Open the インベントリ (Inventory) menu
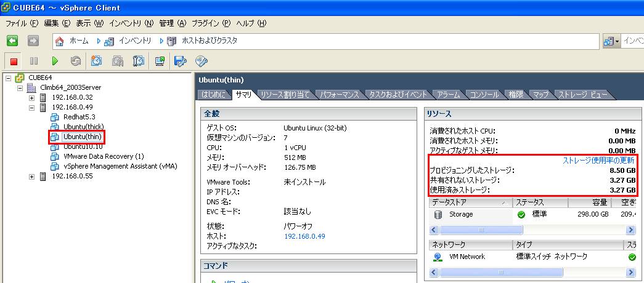The height and width of the screenshot is (283, 644). (x=131, y=23)
